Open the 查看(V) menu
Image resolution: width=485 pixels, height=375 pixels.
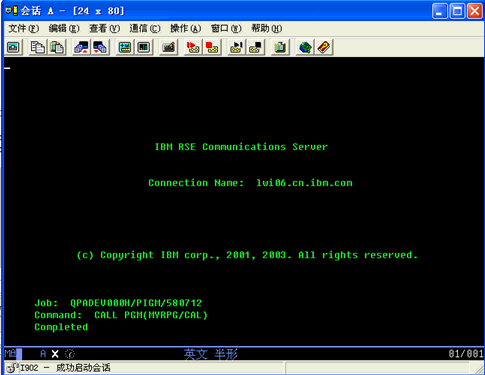pyautogui.click(x=104, y=29)
